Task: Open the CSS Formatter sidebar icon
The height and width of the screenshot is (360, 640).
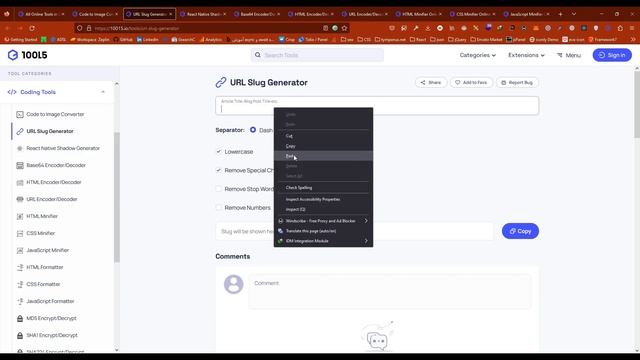Action: (x=20, y=284)
